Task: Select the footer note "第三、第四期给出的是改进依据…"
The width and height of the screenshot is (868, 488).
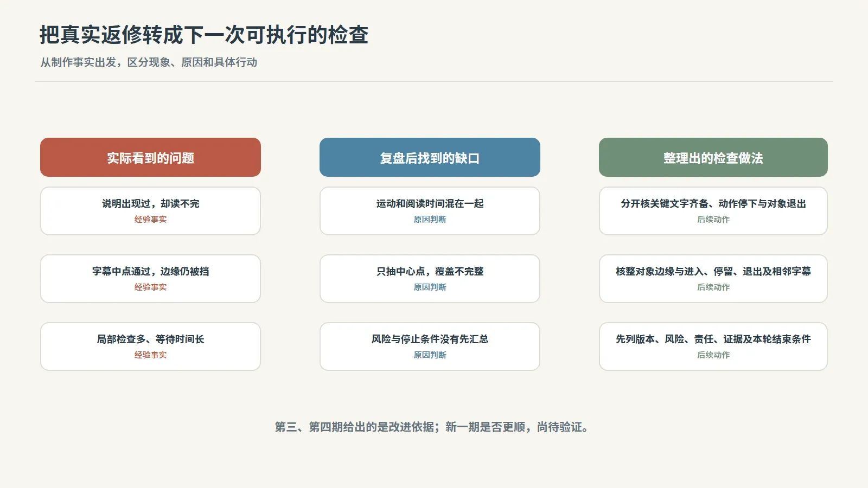Action: tap(432, 427)
